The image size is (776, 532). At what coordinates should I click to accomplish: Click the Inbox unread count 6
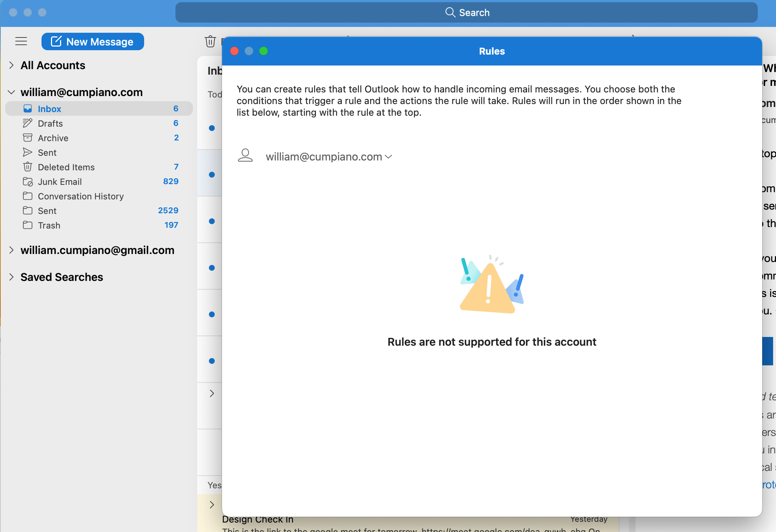(176, 109)
